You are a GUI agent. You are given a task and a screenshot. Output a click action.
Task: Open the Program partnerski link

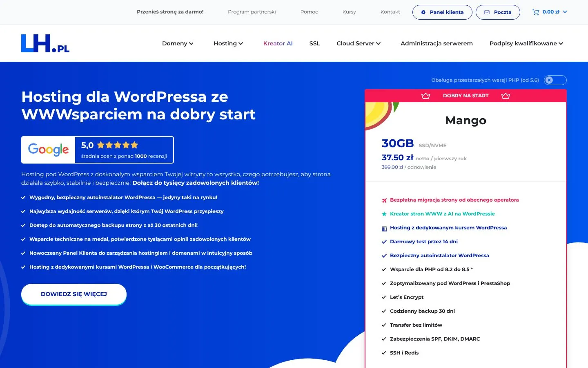pyautogui.click(x=252, y=12)
